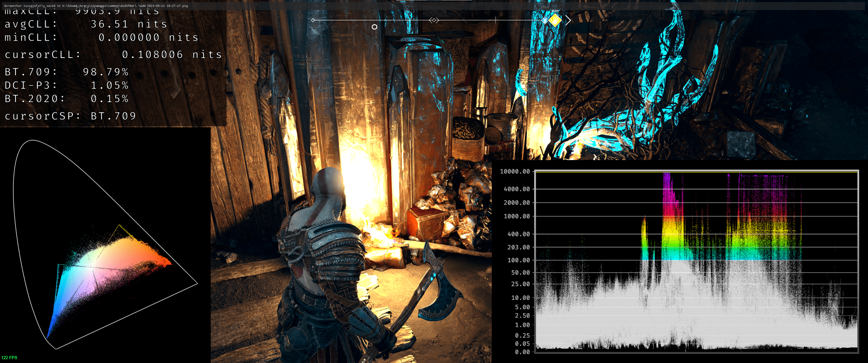The image size is (868, 363).
Task: Click the 'Screenshot successfully saved' notification text
Action: [96, 6]
